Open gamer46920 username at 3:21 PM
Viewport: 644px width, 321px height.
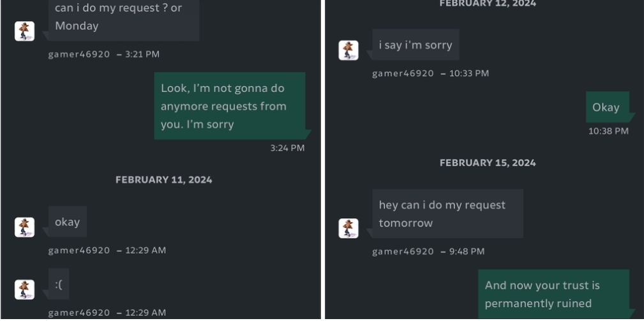tap(79, 54)
